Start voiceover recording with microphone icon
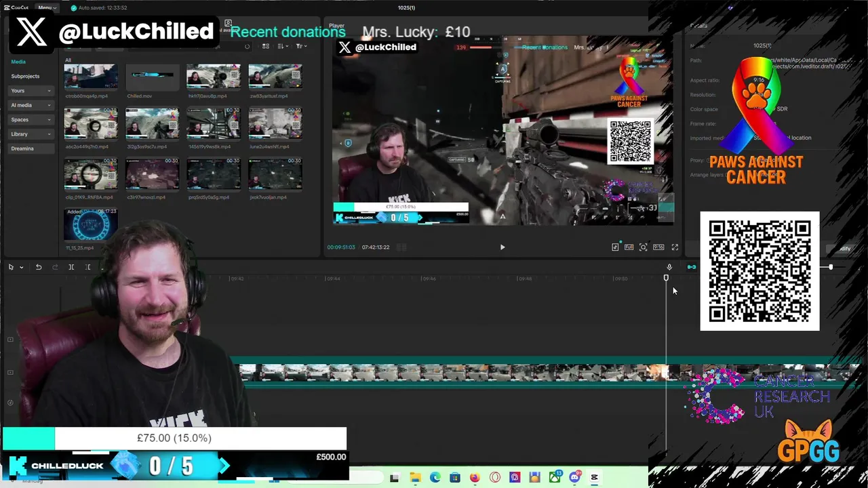The width and height of the screenshot is (868, 488). point(669,267)
